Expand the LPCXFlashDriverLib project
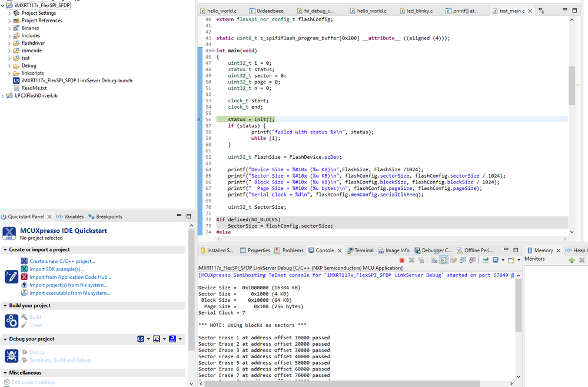This screenshot has width=588, height=387. click(3, 96)
